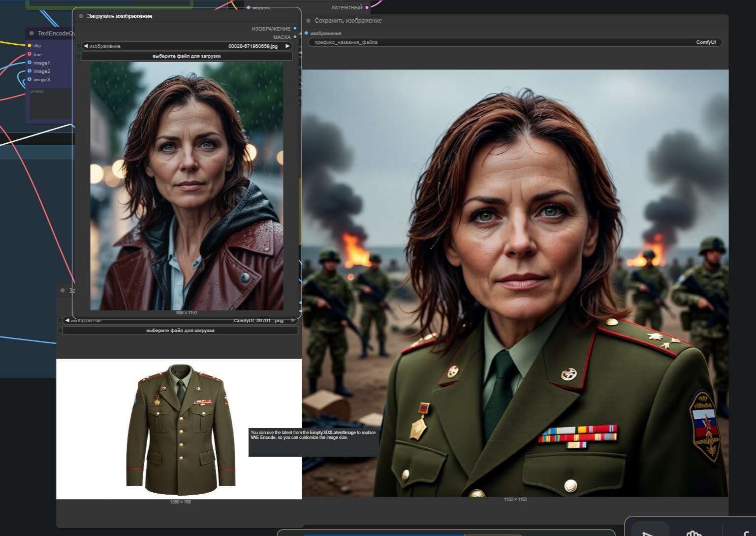The height and width of the screenshot is (536, 756).
Task: Click the префикс_названия_файла text field
Action: coord(515,42)
